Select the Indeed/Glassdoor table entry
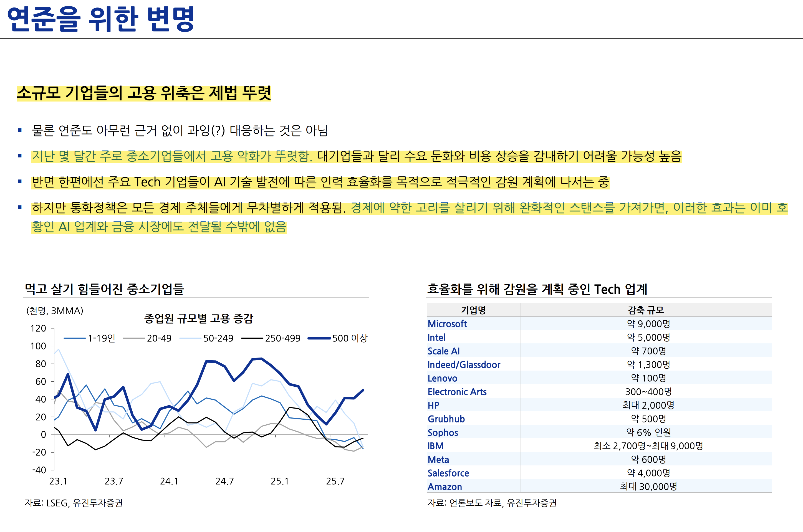This screenshot has width=803, height=532. (x=464, y=365)
